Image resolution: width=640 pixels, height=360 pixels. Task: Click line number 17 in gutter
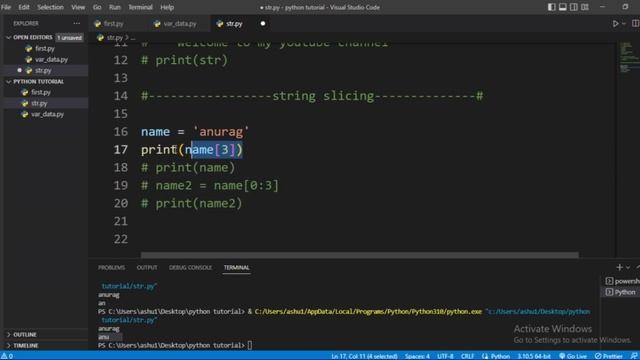pos(121,149)
